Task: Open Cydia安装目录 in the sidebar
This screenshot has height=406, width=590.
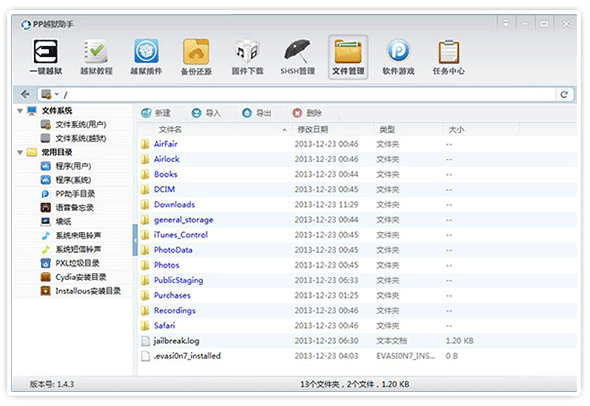Action: (73, 277)
